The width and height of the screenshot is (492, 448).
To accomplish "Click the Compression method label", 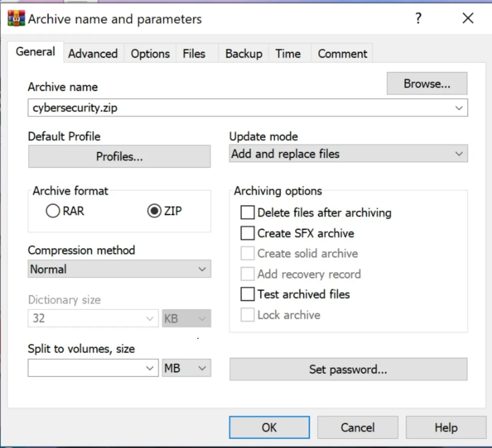I will click(x=81, y=251).
